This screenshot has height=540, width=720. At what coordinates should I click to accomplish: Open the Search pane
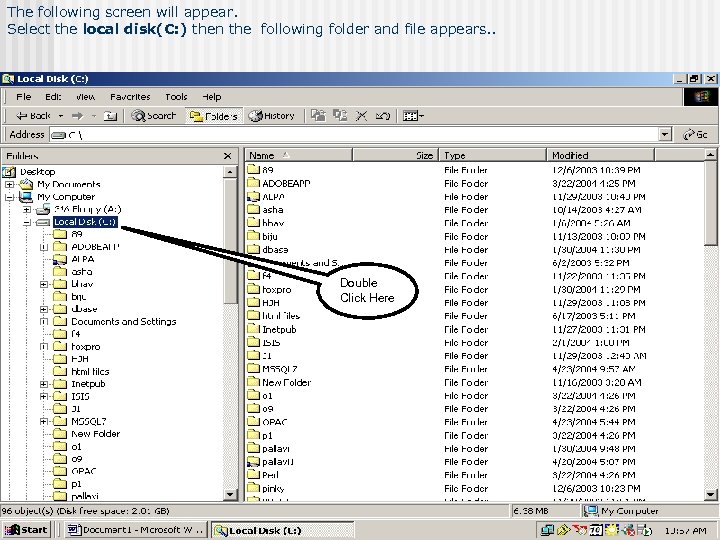[x=154, y=116]
